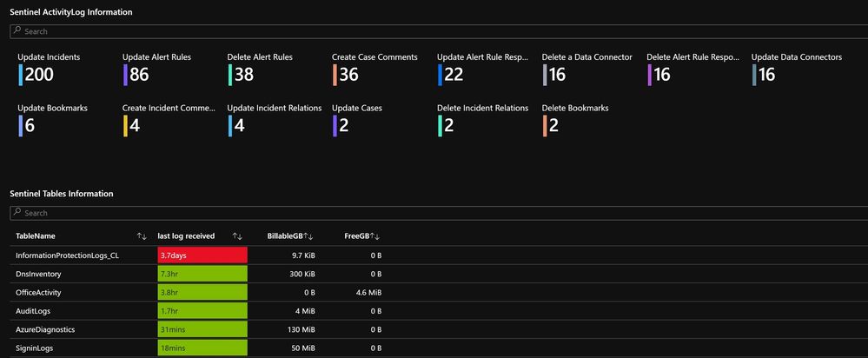Click the Sentinel Tables Information heading
The image size is (868, 358).
click(x=62, y=194)
